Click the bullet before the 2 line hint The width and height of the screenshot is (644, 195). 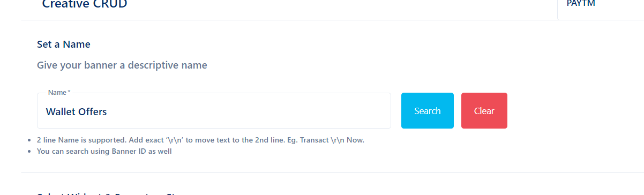click(x=28, y=140)
